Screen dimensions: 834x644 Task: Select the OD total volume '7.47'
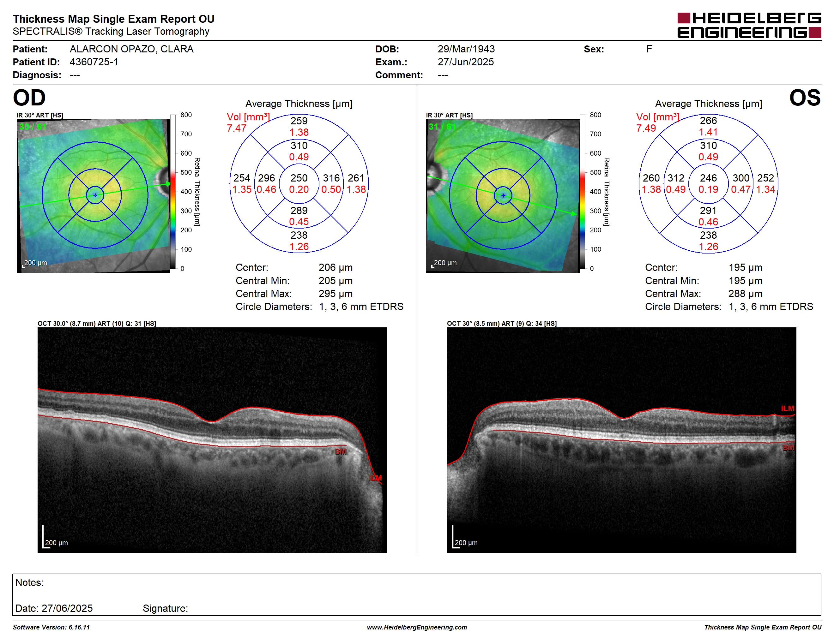(x=236, y=128)
